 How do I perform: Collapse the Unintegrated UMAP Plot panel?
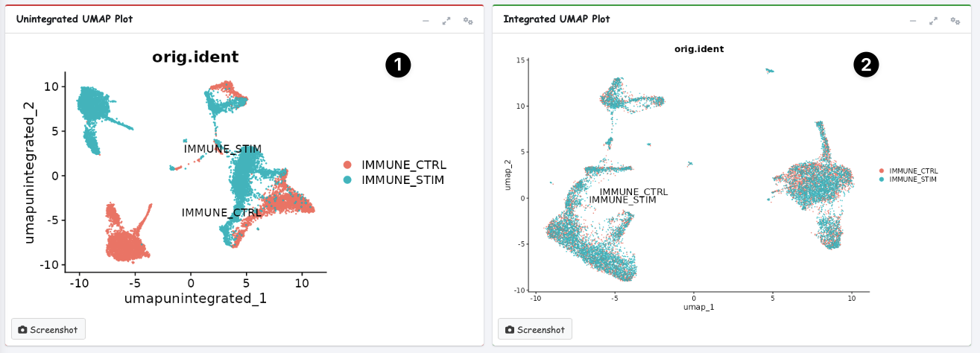coord(426,21)
